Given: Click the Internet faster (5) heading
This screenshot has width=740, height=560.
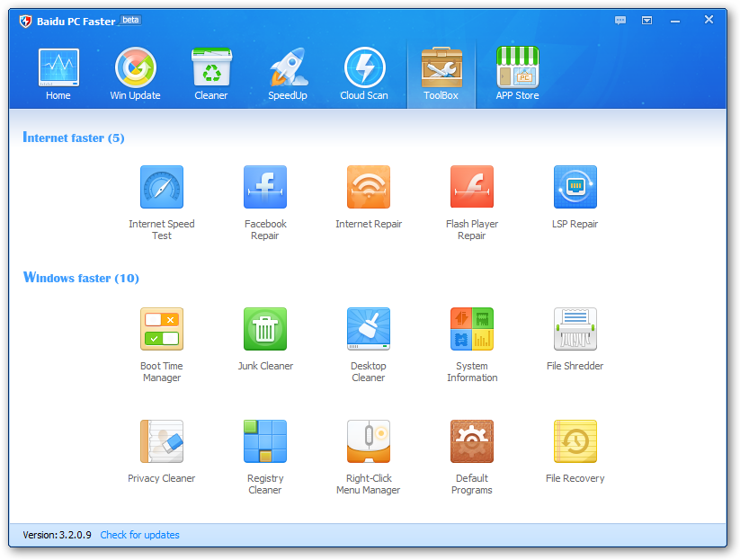Looking at the screenshot, I should pyautogui.click(x=74, y=138).
